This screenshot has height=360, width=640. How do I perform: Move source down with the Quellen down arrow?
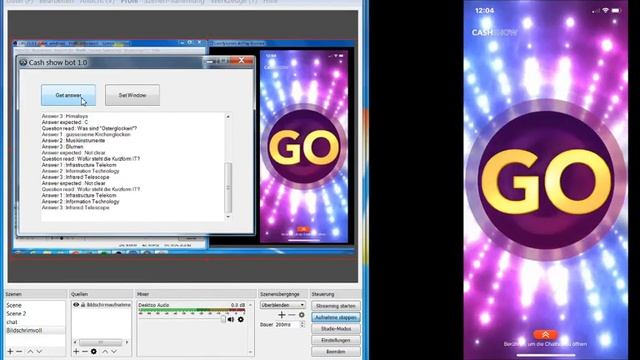(x=114, y=351)
